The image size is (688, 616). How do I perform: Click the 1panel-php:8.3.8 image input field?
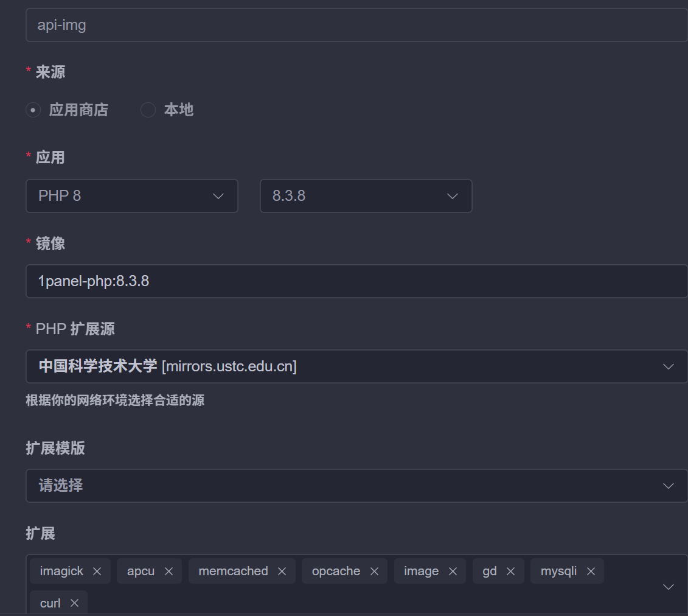pyautogui.click(x=356, y=281)
